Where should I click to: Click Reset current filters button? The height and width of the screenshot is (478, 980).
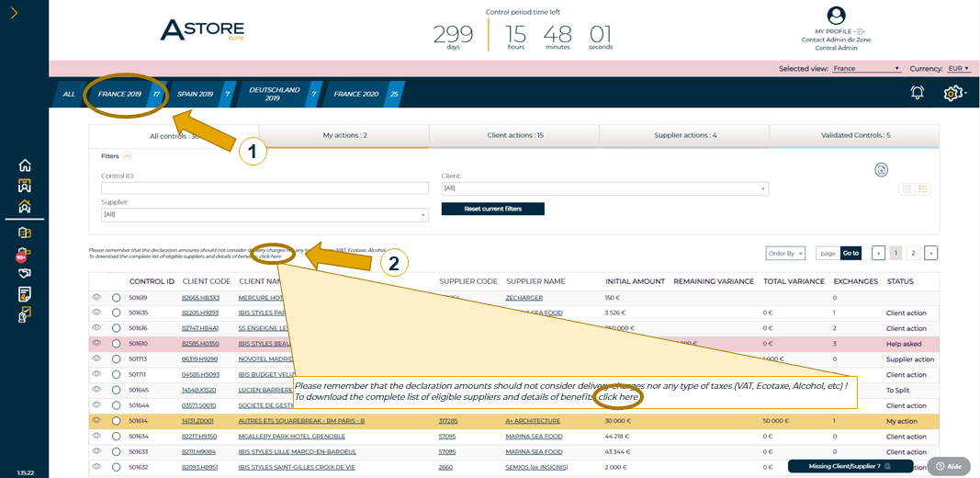(492, 209)
